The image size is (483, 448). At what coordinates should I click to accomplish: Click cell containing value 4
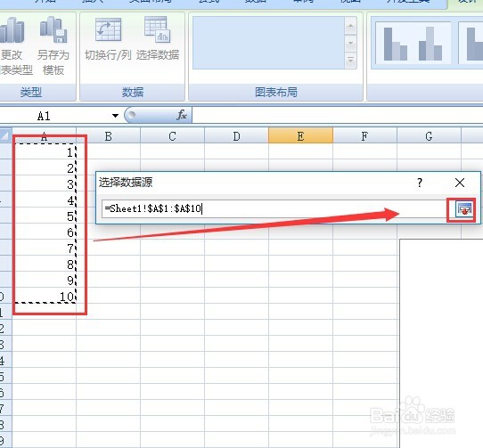[44, 200]
